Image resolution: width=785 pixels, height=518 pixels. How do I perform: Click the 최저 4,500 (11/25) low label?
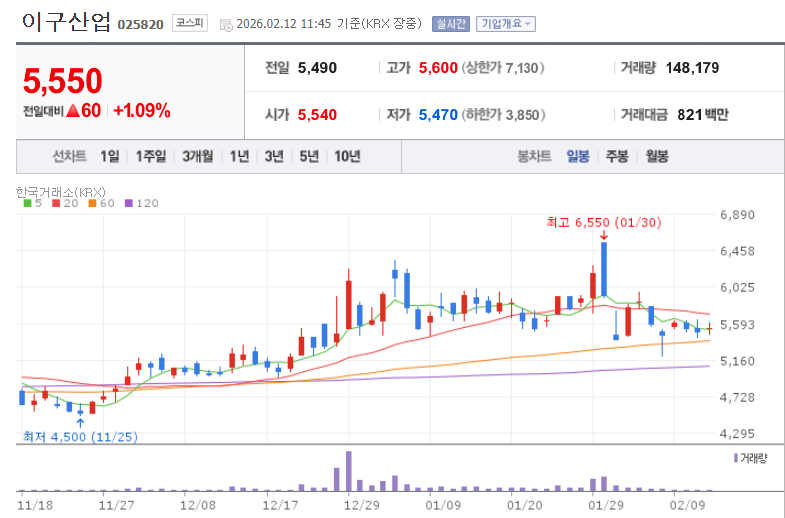[x=80, y=437]
